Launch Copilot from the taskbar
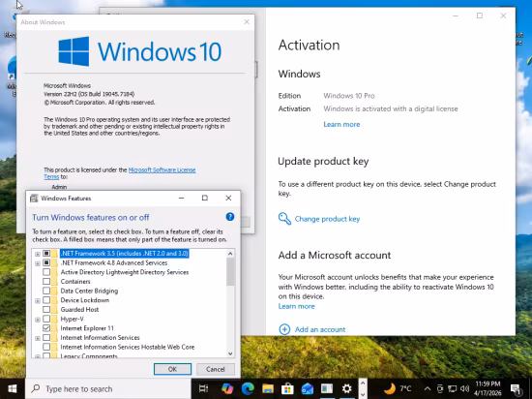The height and width of the screenshot is (399, 532). tap(227, 388)
